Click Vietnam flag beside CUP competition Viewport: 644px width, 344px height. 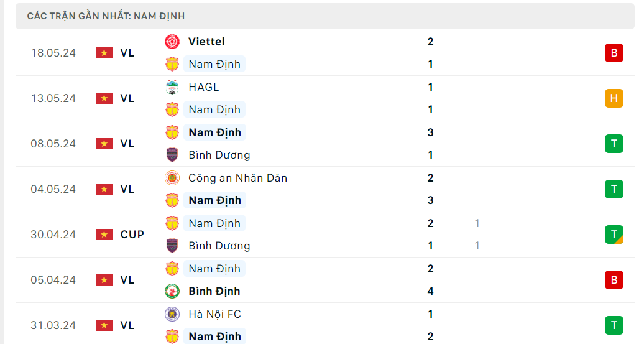click(x=104, y=235)
